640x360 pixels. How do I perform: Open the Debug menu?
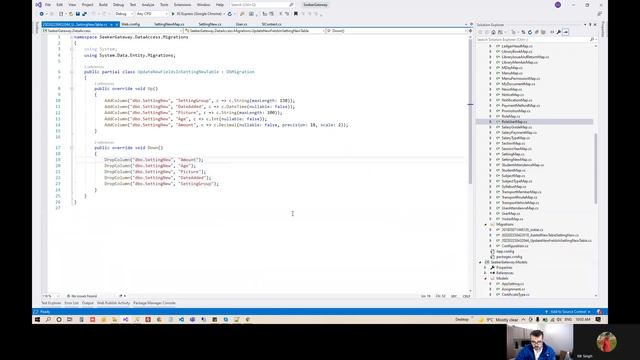click(118, 5)
